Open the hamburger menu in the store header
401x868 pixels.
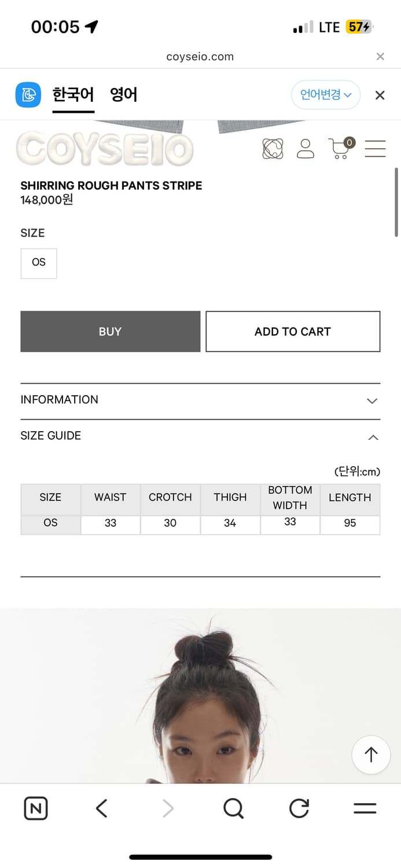coord(375,149)
